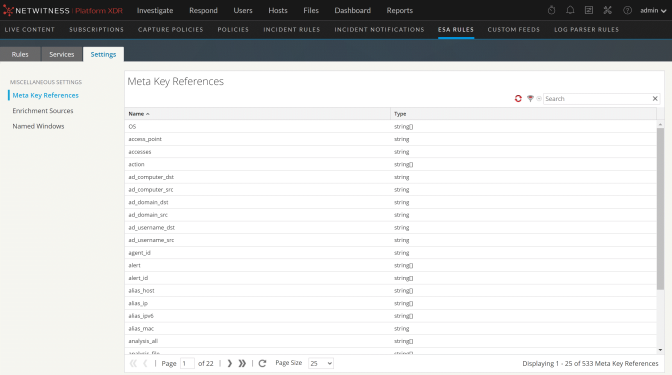
Task: Click the scrollbar down arrow
Action: [x=660, y=350]
